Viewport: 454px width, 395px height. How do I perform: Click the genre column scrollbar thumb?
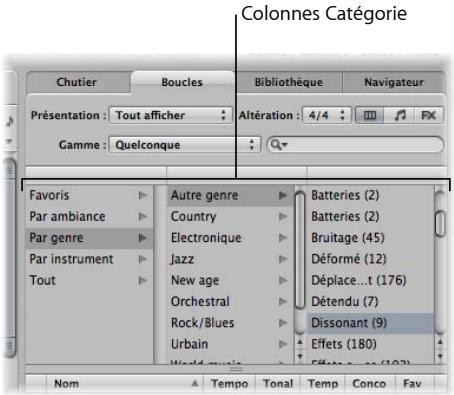coord(300,251)
